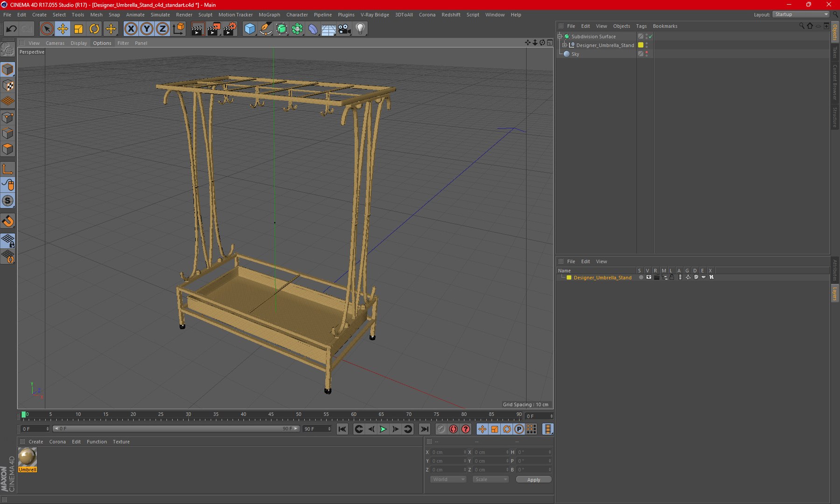The height and width of the screenshot is (504, 840).
Task: Open Edit Render Settings icon
Action: click(229, 29)
